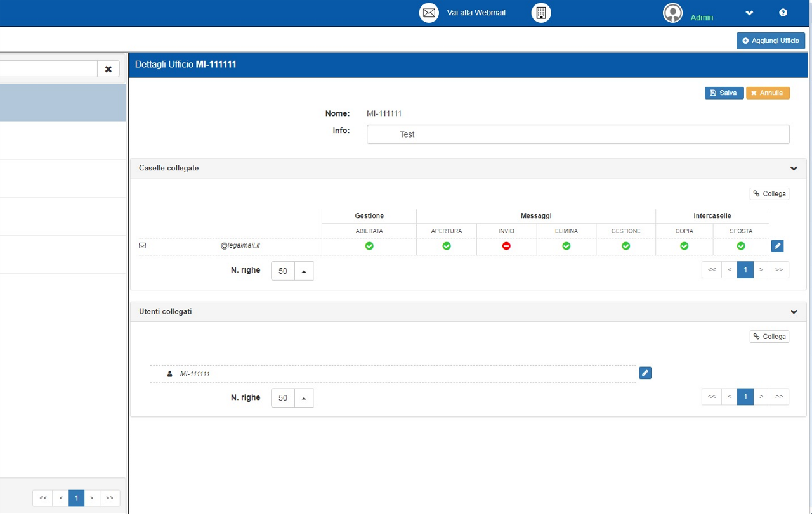
Task: Click the Salva button
Action: coord(724,93)
